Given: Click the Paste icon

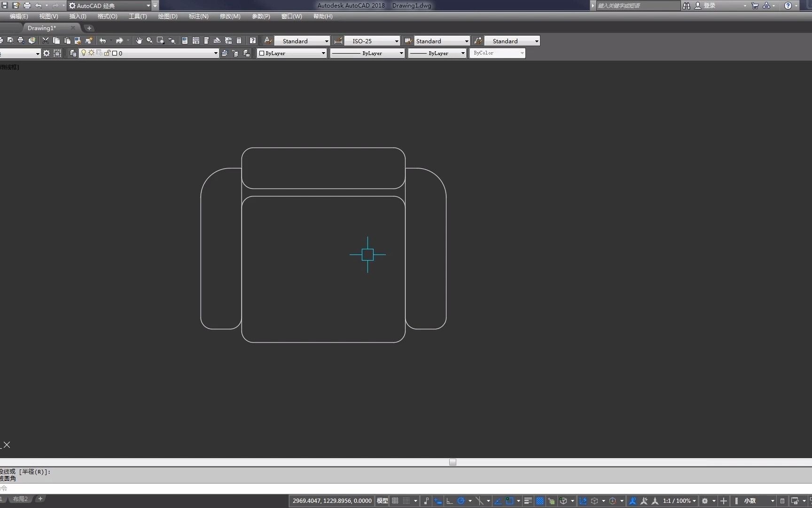Looking at the screenshot, I should coord(67,40).
